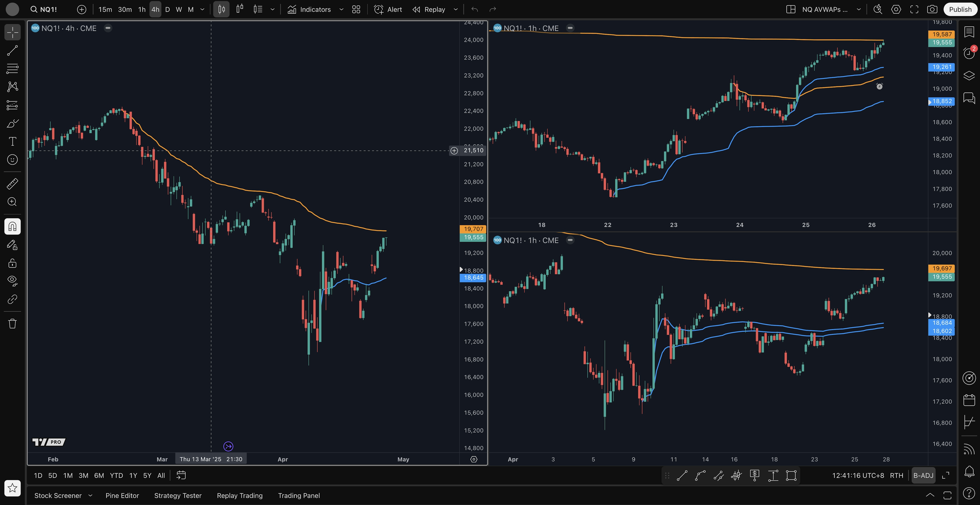Select the Trend Line drawing tool
Image resolution: width=980 pixels, height=505 pixels.
12,51
